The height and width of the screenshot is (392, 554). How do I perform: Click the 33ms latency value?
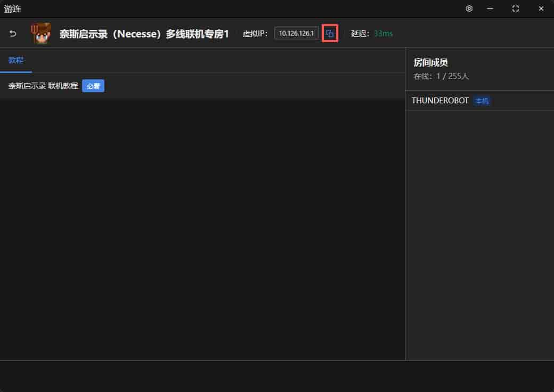click(x=384, y=34)
